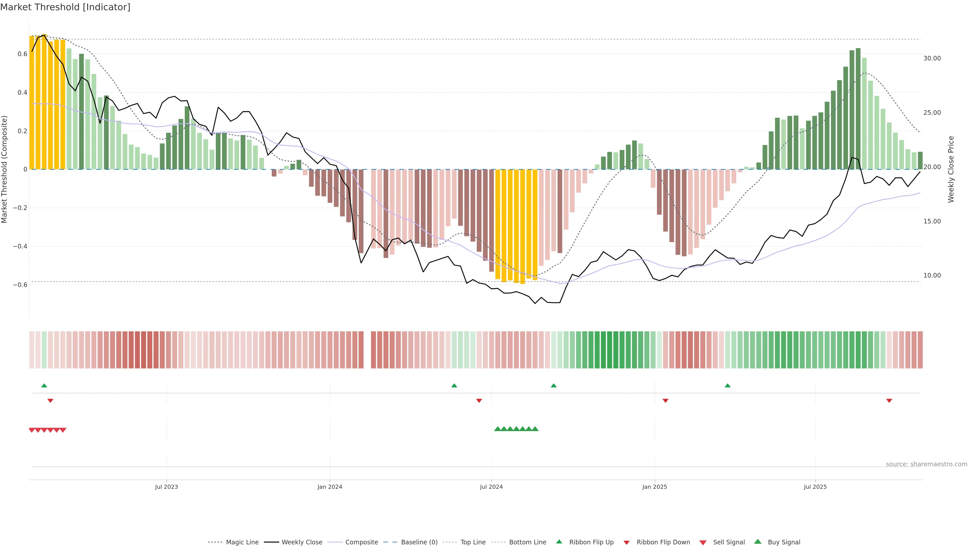Click the first green Buy Signal triangle after Jul 2024
Viewport: 980px width, 551px height.
497,429
